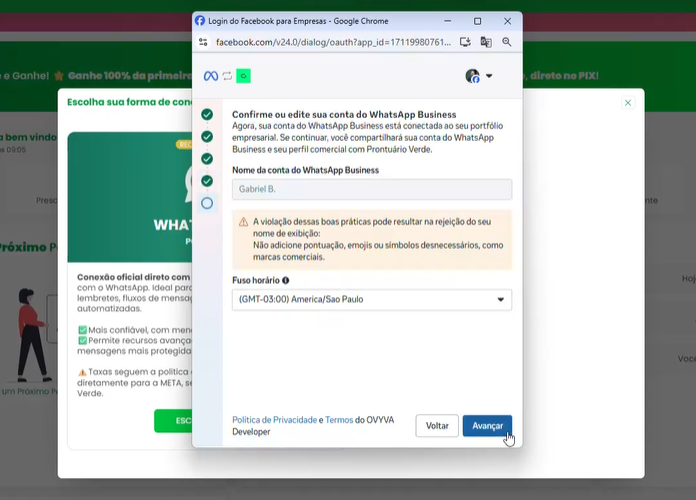Open the Fuso horário timezone dropdown
696x500 pixels.
pos(371,300)
